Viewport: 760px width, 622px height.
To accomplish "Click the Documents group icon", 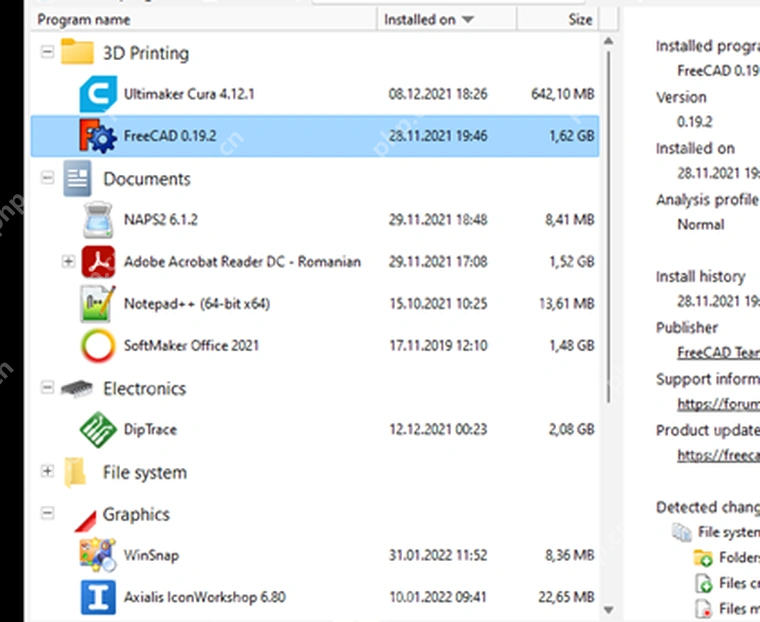I will (x=77, y=178).
